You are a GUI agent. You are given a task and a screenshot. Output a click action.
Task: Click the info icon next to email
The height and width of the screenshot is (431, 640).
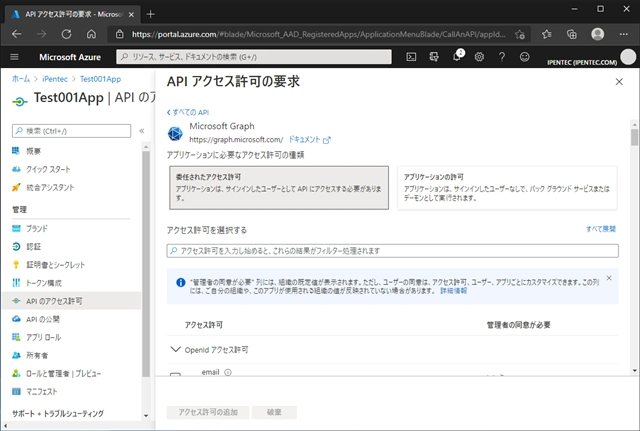(x=228, y=372)
